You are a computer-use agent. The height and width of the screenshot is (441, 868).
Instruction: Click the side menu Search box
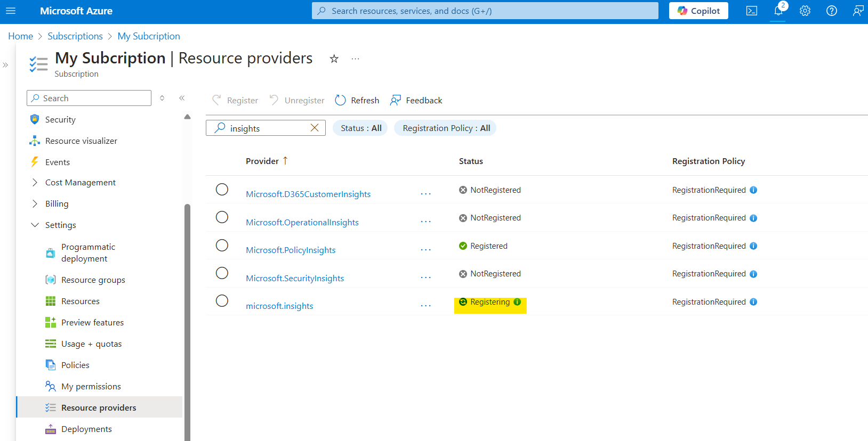[89, 98]
